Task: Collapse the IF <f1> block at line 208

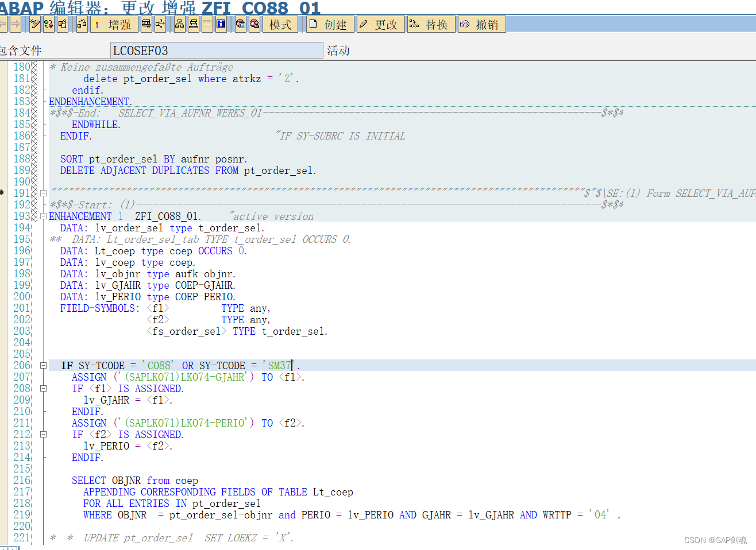Action: coord(43,389)
